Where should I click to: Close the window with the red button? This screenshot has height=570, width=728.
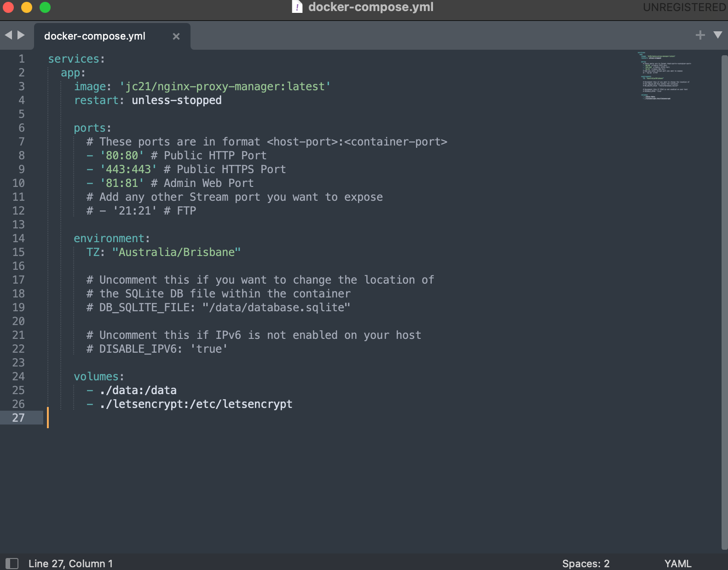point(8,7)
